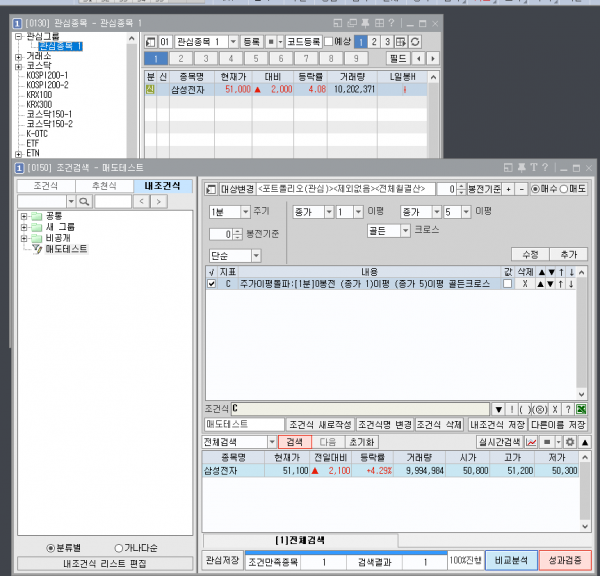Image resolution: width=600 pixels, height=576 pixels.
Task: Click the red 검색 search button
Action: pyautogui.click(x=295, y=442)
